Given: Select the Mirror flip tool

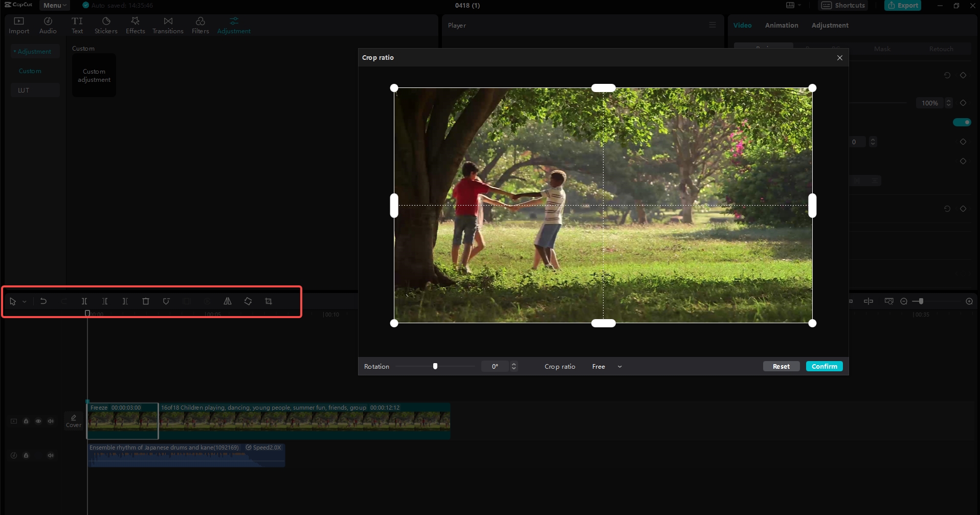Looking at the screenshot, I should pos(228,301).
